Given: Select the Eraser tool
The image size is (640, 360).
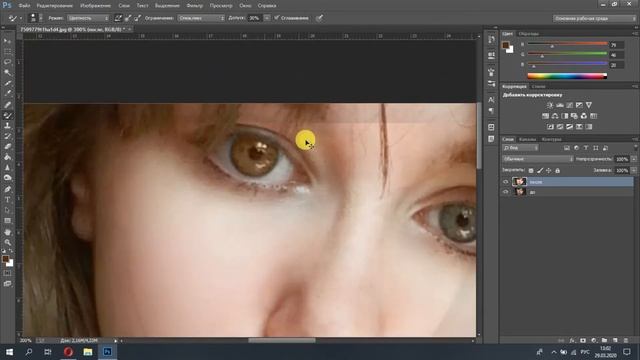Looking at the screenshot, I should click(x=7, y=147).
